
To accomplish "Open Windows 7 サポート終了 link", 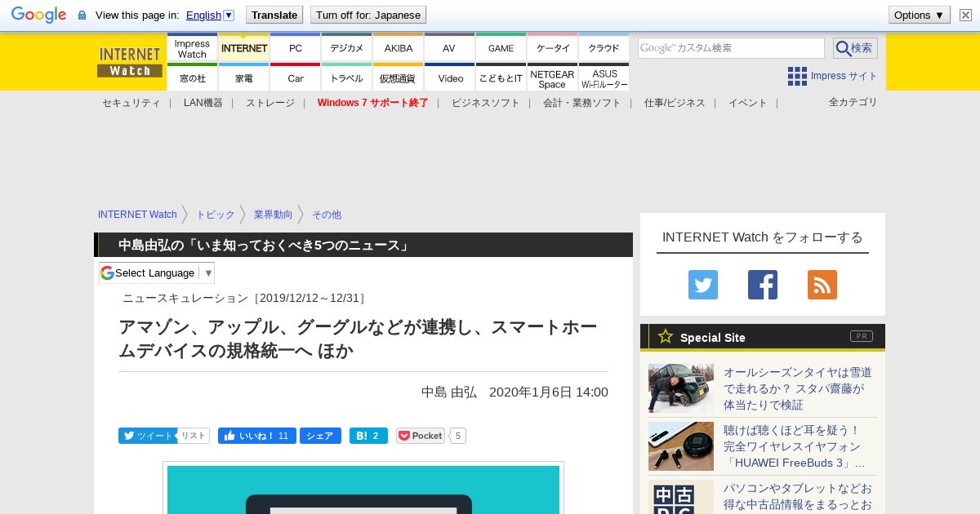I will tap(372, 103).
